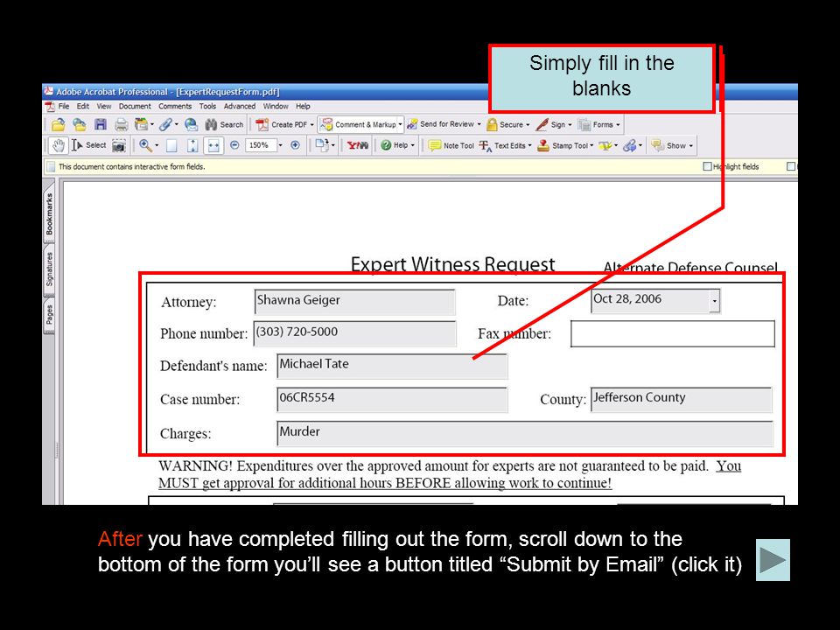Select the Note Tool
This screenshot has width=840, height=630.
pyautogui.click(x=451, y=145)
